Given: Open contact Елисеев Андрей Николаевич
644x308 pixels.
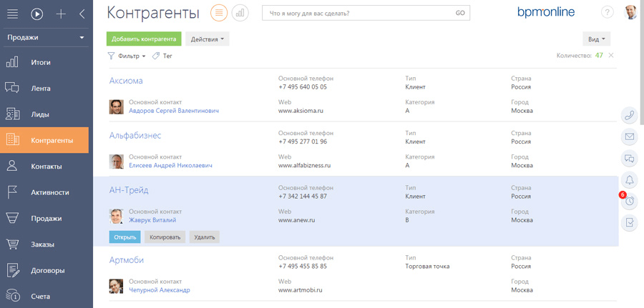Looking at the screenshot, I should coord(170,166).
